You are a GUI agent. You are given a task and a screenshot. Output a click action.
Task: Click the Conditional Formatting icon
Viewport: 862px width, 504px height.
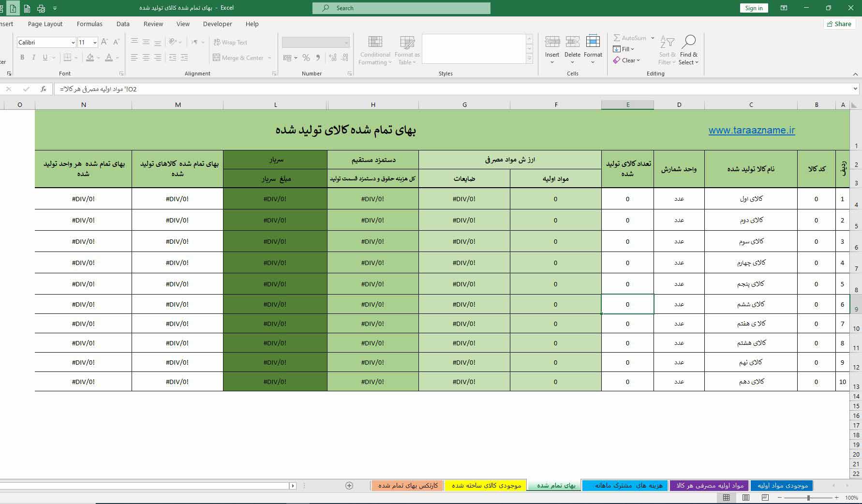point(375,42)
